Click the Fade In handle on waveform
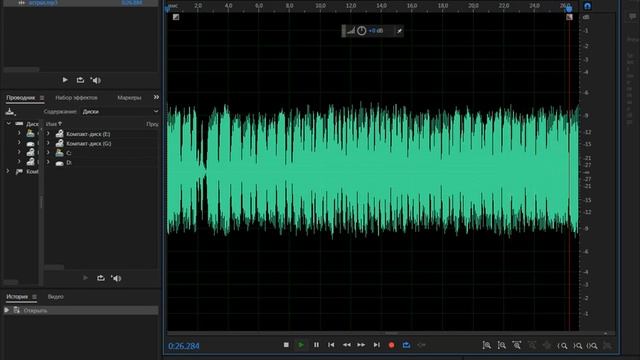This screenshot has height=360, width=640. point(176,17)
